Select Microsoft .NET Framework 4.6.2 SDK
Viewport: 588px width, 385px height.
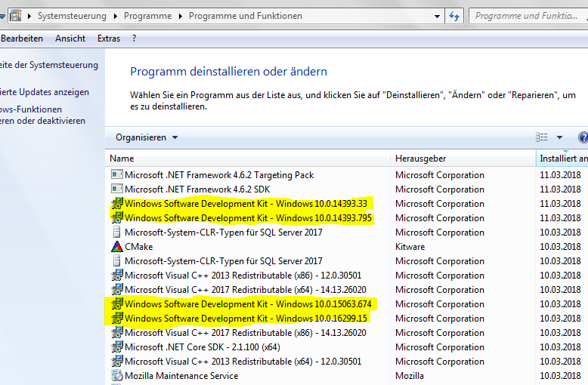point(197,189)
